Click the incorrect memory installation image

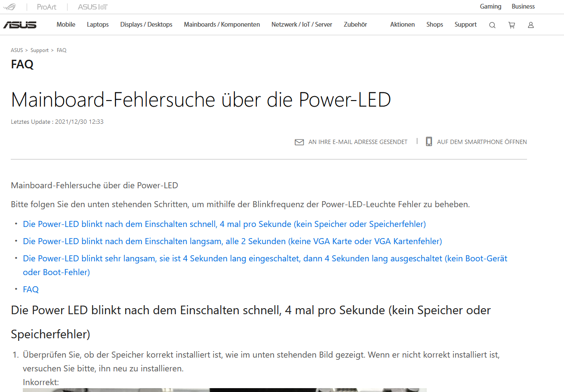coord(225,390)
